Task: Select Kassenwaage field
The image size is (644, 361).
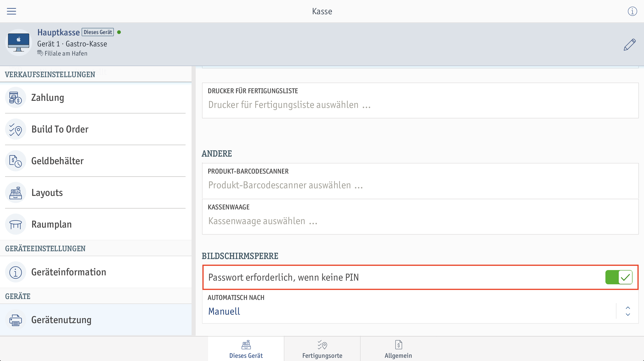Action: click(x=420, y=217)
